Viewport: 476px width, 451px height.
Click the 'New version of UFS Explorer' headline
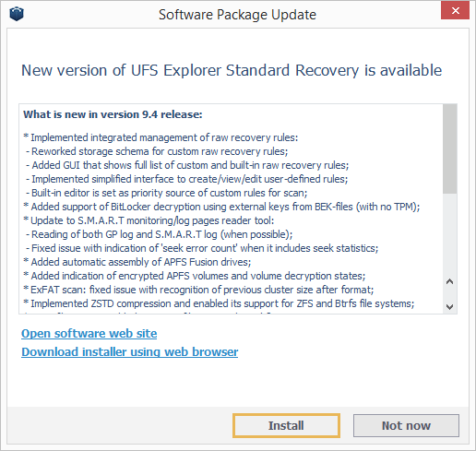(232, 70)
